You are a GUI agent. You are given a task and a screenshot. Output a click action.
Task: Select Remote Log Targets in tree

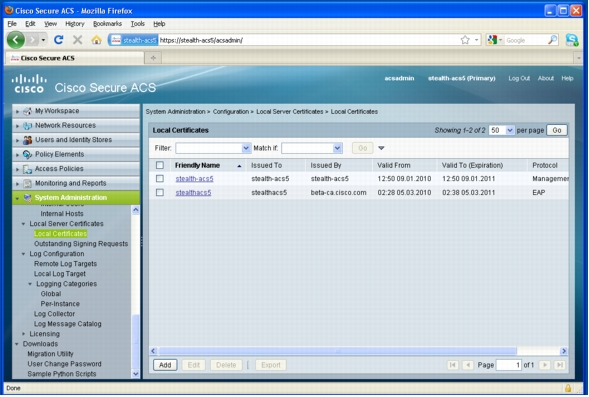(x=65, y=264)
